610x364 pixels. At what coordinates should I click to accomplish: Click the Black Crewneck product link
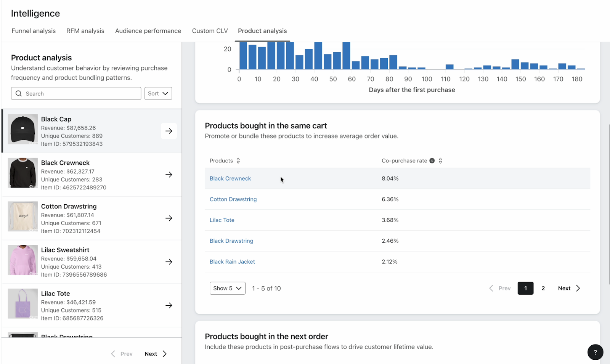pos(230,178)
